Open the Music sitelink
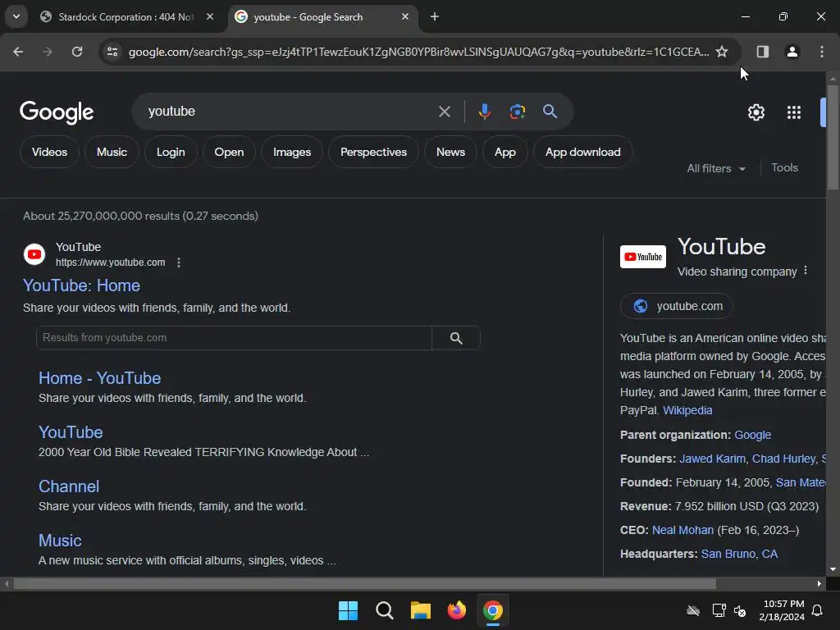 point(60,541)
